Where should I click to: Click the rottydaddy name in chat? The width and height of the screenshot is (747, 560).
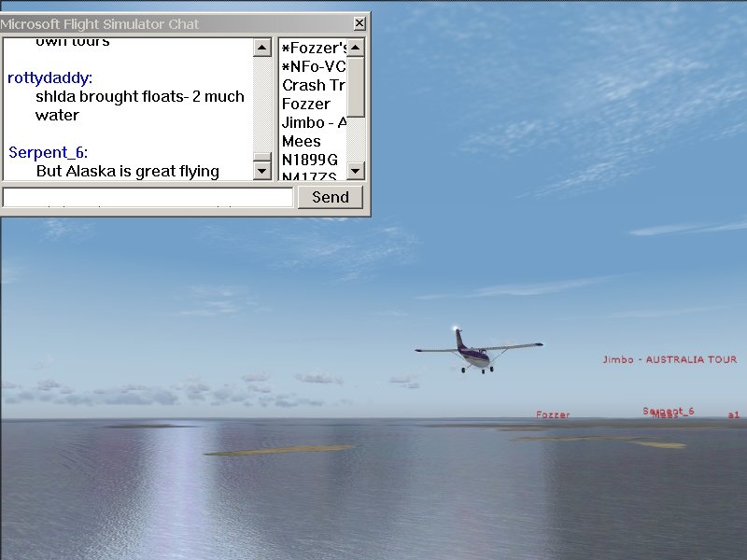pyautogui.click(x=50, y=78)
